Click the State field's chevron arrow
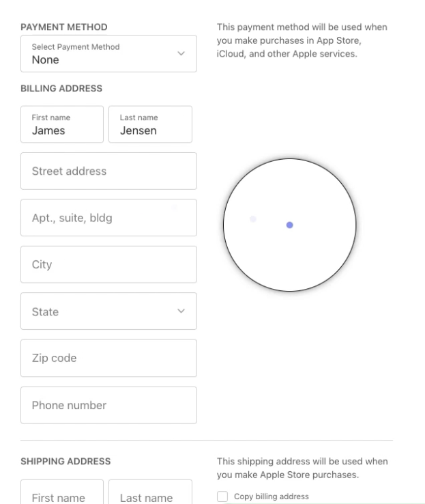Viewport: 425px width, 504px height. click(x=181, y=311)
